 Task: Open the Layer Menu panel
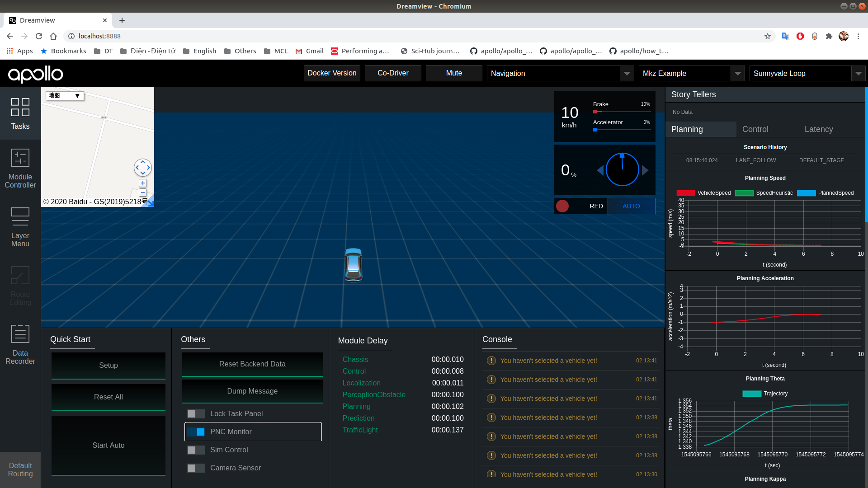20,227
